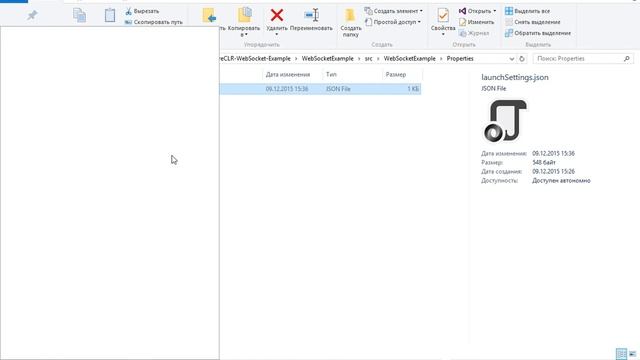
Task: Click the refresh button by address bar
Action: pyautogui.click(x=522, y=59)
